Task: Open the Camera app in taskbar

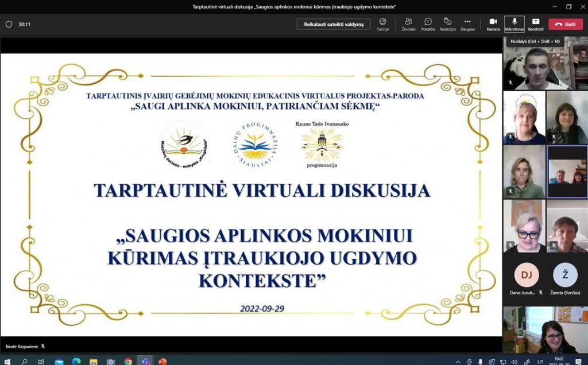Action: pyautogui.click(x=111, y=362)
